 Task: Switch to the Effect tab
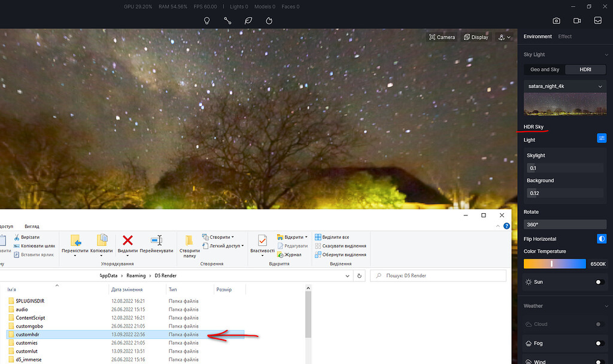(x=565, y=37)
